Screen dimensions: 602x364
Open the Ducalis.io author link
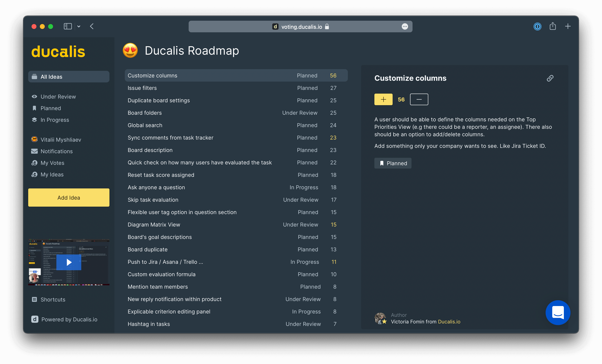(x=449, y=322)
